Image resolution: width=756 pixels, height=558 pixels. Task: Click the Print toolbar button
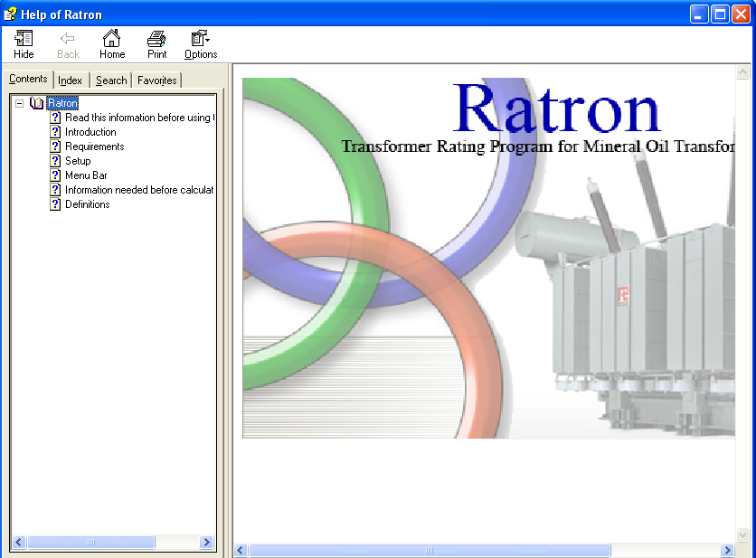coord(156,44)
